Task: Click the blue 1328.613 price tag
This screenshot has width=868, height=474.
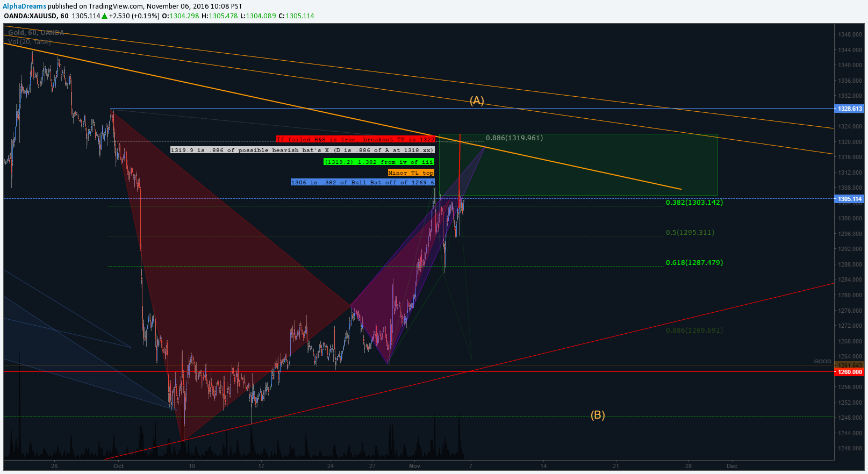Action: pos(849,109)
